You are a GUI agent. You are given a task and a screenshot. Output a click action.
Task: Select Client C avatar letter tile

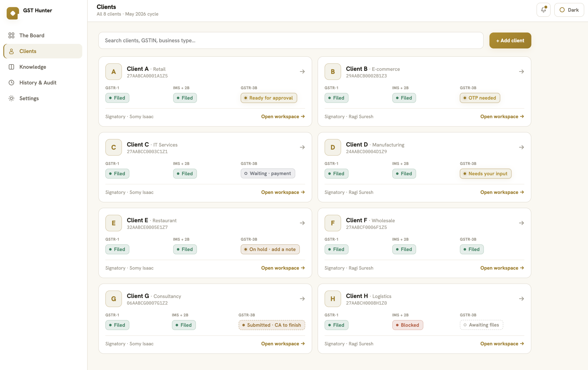click(113, 147)
